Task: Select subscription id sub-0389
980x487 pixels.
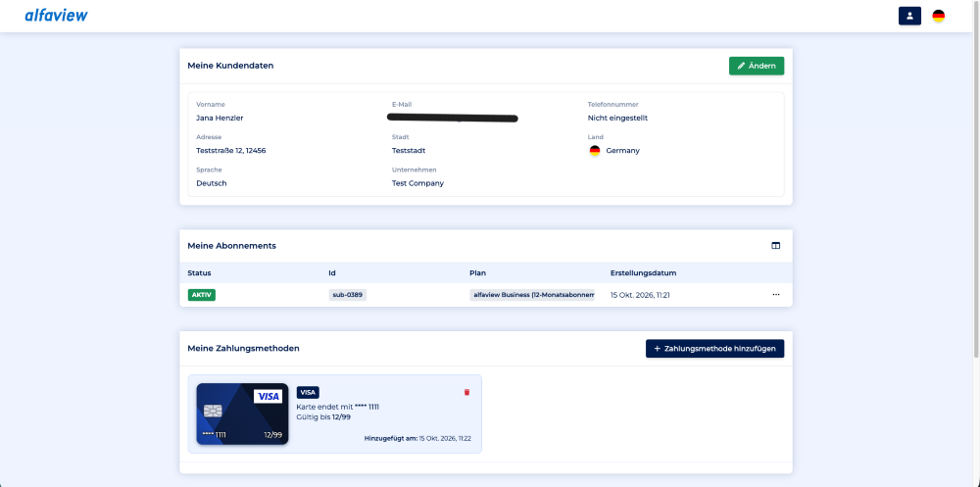Action: (348, 294)
